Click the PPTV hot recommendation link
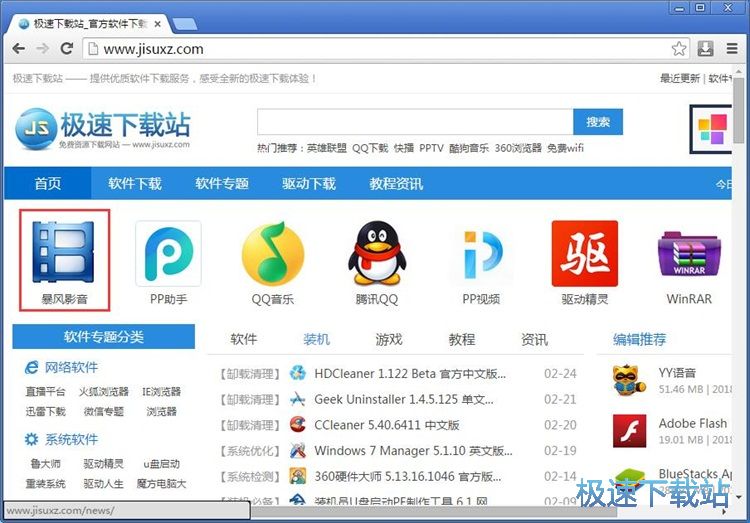Viewport: 750px width, 523px height. coord(431,148)
